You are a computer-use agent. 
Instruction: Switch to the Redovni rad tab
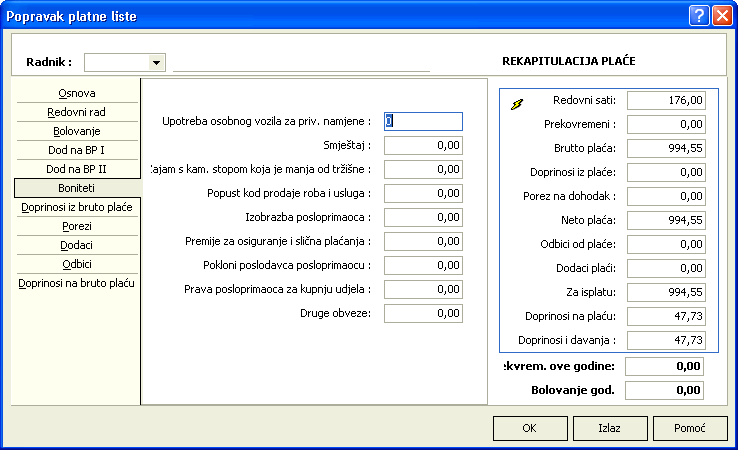tap(77, 112)
